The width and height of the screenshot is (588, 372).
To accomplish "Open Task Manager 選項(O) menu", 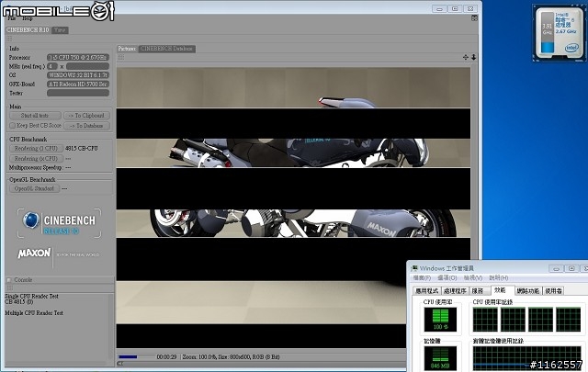I will click(447, 278).
